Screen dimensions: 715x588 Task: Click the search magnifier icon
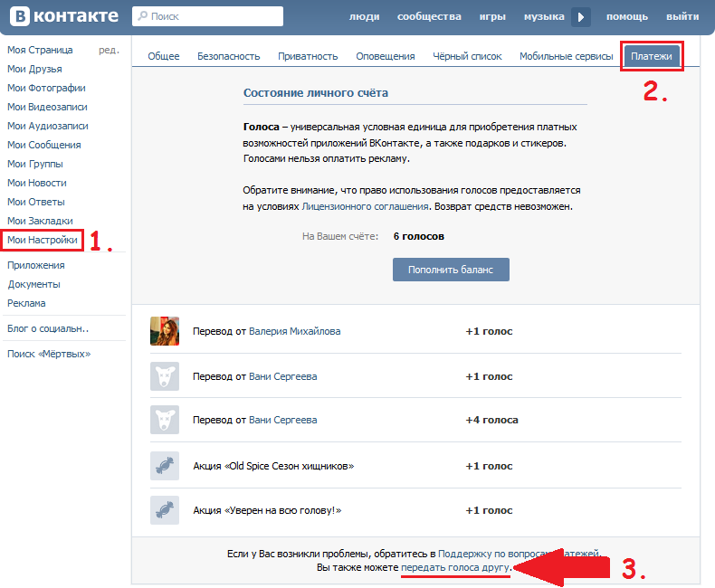143,16
